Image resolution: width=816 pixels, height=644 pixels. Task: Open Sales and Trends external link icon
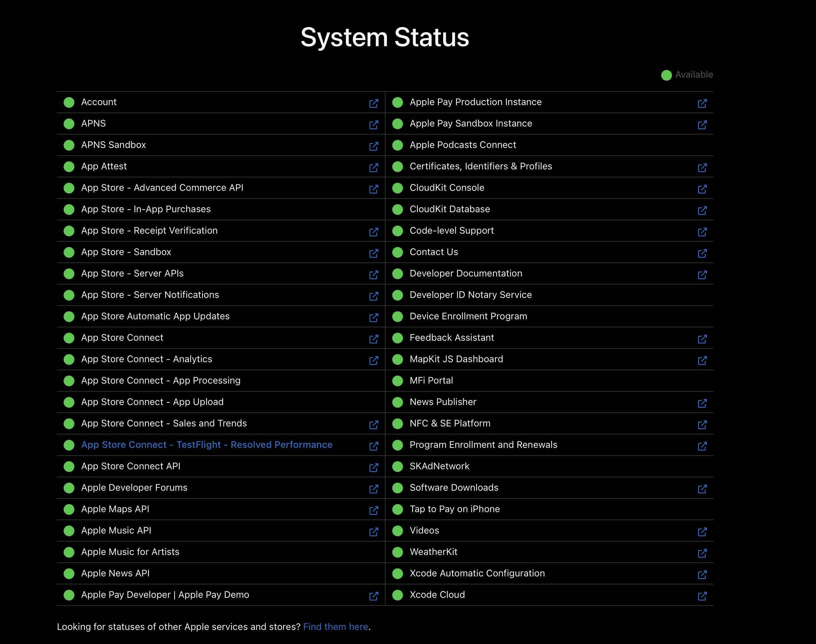[373, 425]
